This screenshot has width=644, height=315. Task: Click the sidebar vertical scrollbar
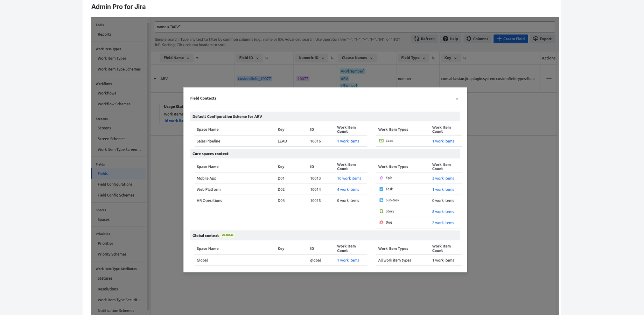point(148,166)
